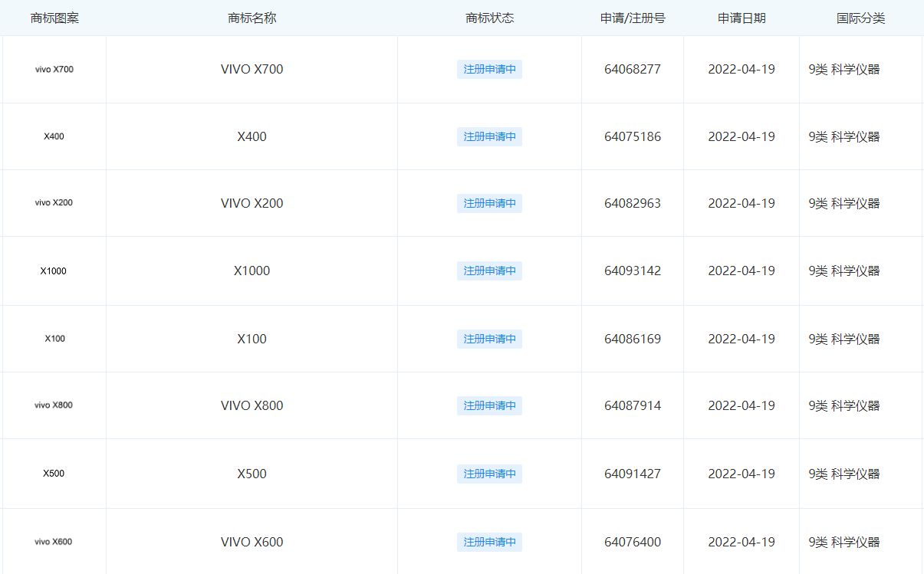This screenshot has width=924, height=574.
Task: Click 注册申请中 status badge for X400
Action: click(489, 136)
